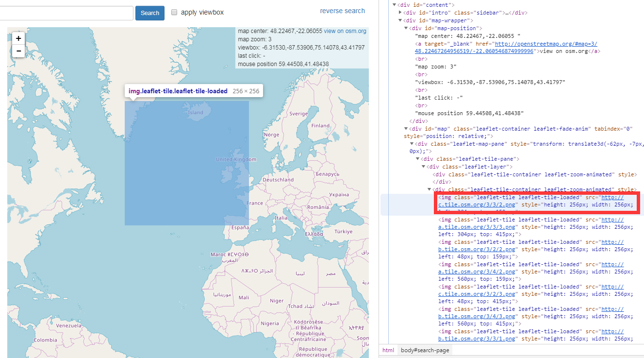The image size is (644, 358).
Task: Expand the div with id 'intro'
Action: click(x=400, y=13)
